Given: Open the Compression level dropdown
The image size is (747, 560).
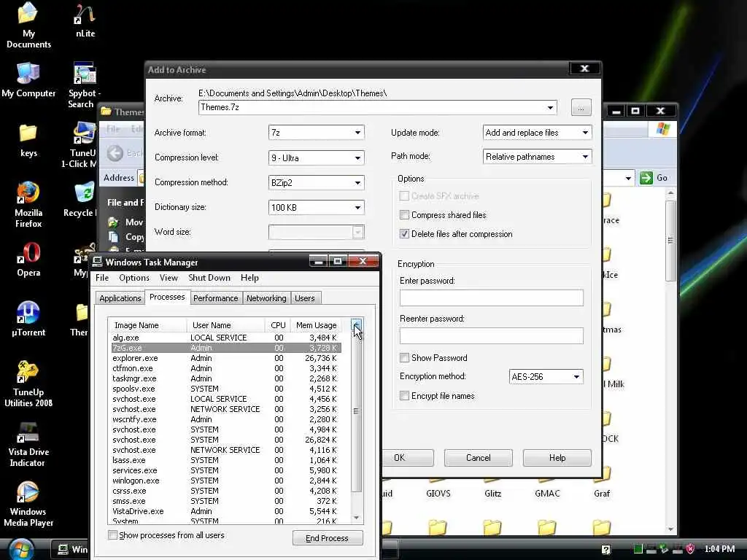Looking at the screenshot, I should coord(357,157).
